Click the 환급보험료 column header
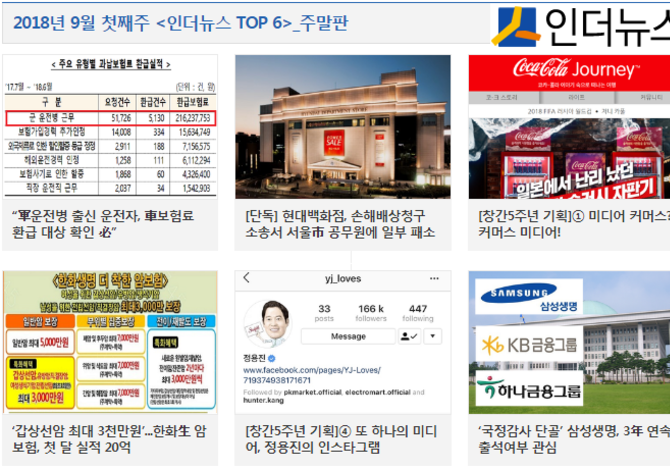This screenshot has width=670, height=469. point(193,102)
